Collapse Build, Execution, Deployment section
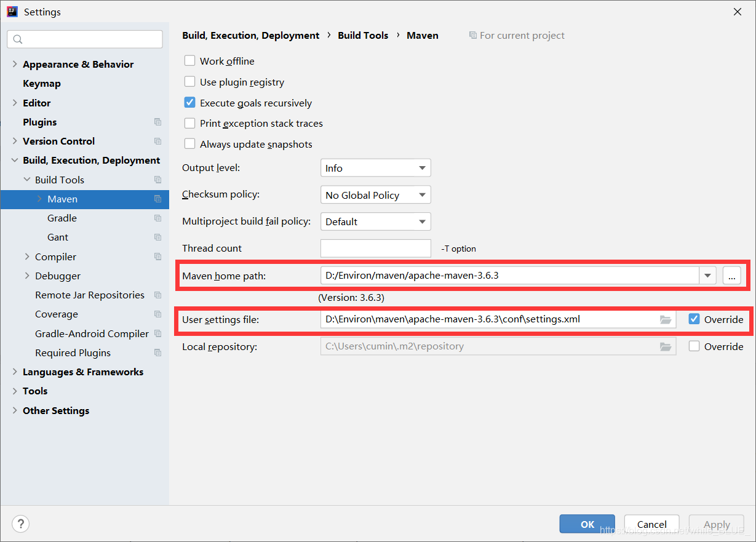 15,161
